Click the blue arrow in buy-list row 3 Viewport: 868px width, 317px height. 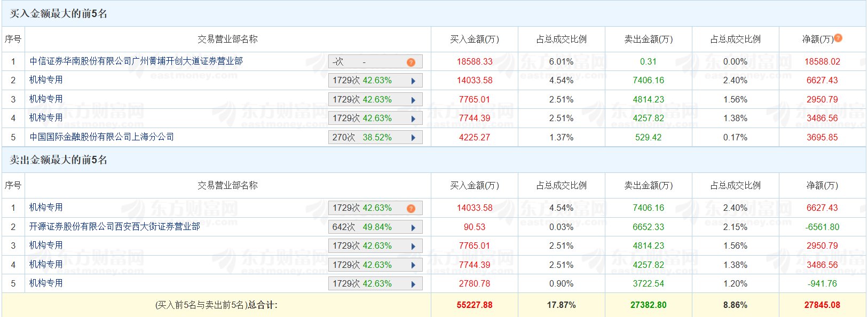pos(413,100)
